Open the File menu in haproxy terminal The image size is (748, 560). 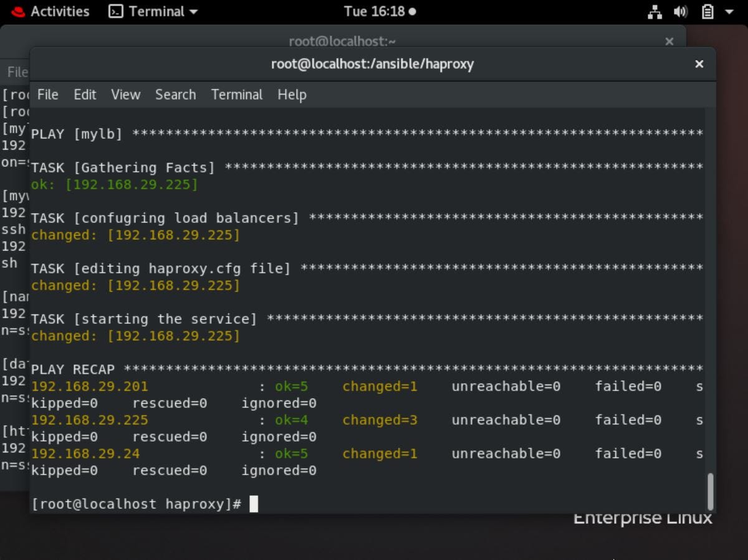[47, 95]
